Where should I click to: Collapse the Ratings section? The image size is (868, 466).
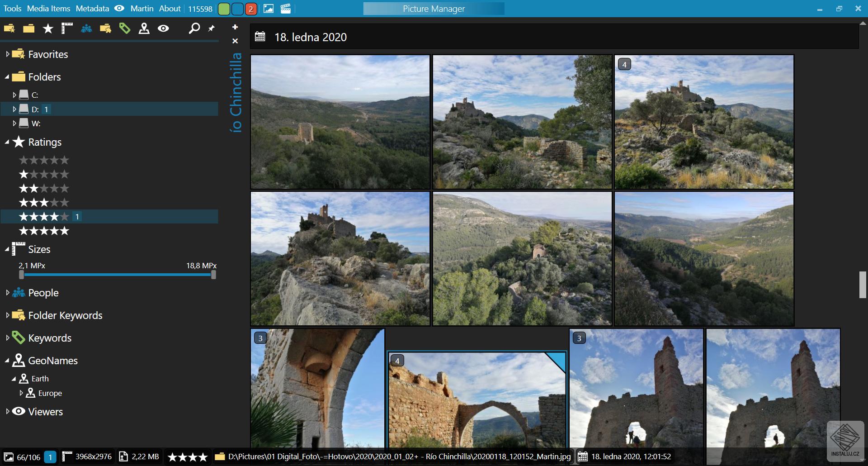pyautogui.click(x=7, y=142)
